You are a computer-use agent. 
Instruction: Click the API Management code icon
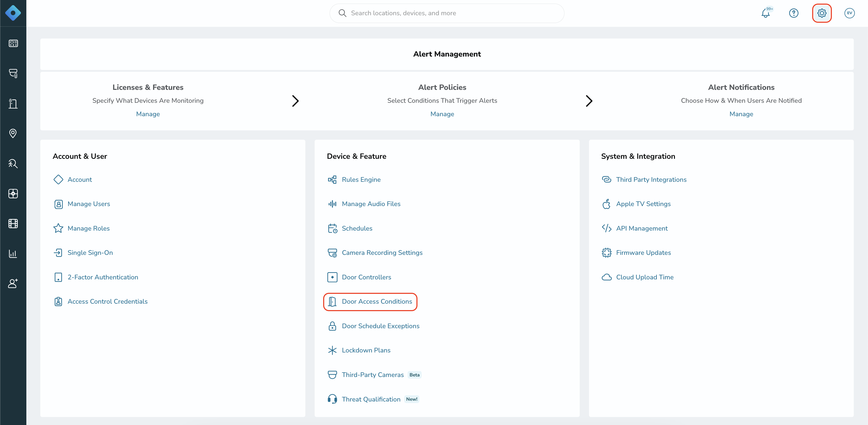click(607, 228)
